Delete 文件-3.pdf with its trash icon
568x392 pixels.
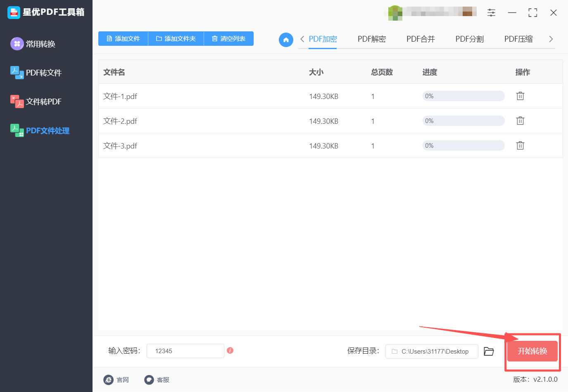520,145
